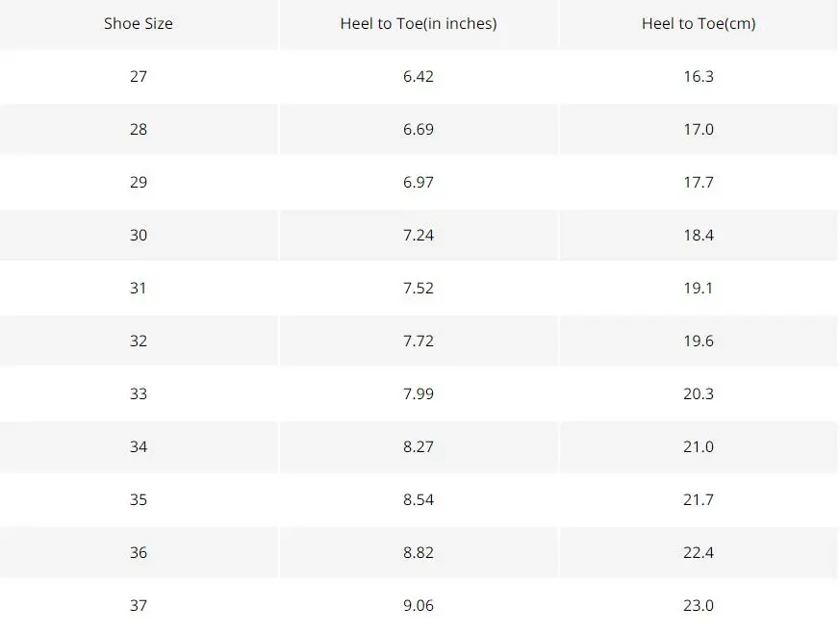Image resolution: width=840 pixels, height=632 pixels.
Task: Click the 8.54 inches value
Action: point(419,499)
